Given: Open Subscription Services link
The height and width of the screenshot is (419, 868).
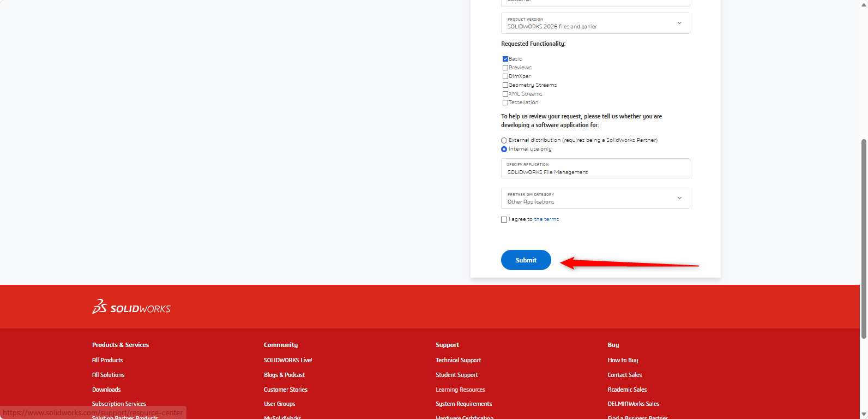Looking at the screenshot, I should coord(119,404).
